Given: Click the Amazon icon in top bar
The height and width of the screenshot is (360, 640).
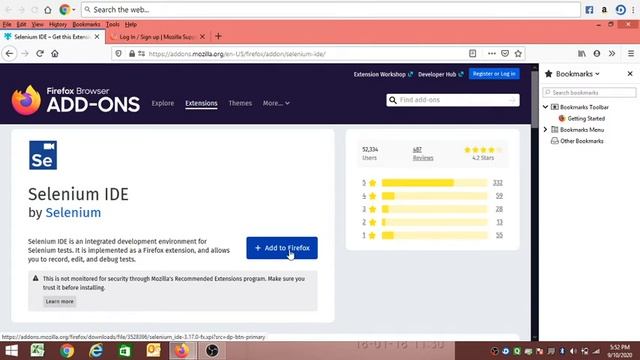Looking at the screenshot, I should (604, 10).
